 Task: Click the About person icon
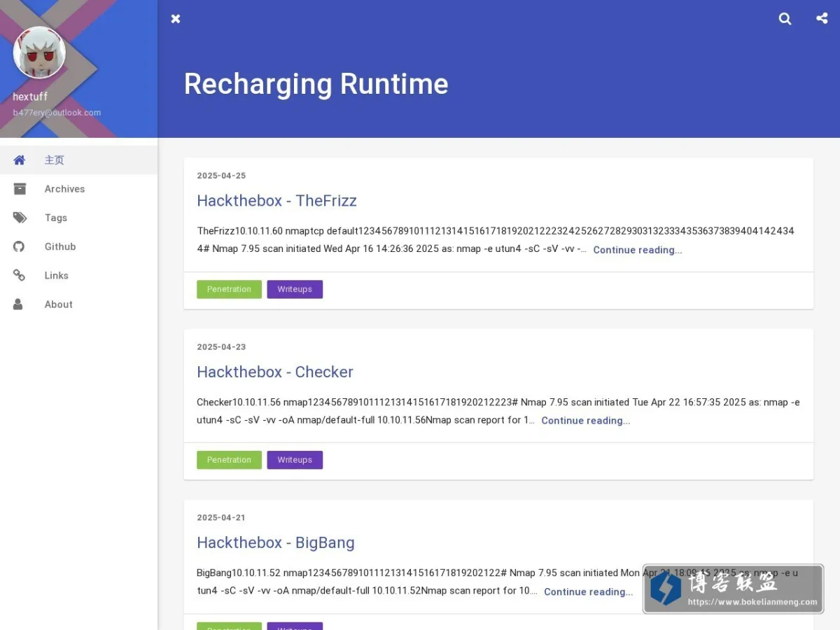click(18, 304)
